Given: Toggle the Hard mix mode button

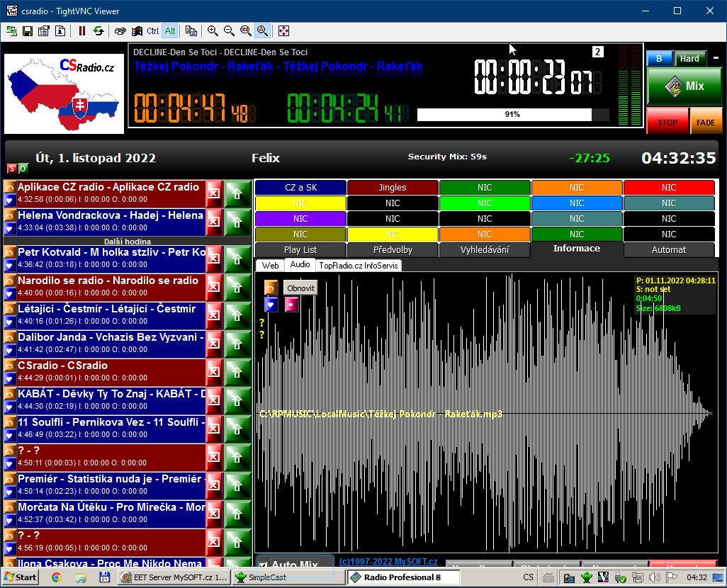Looking at the screenshot, I should [690, 58].
